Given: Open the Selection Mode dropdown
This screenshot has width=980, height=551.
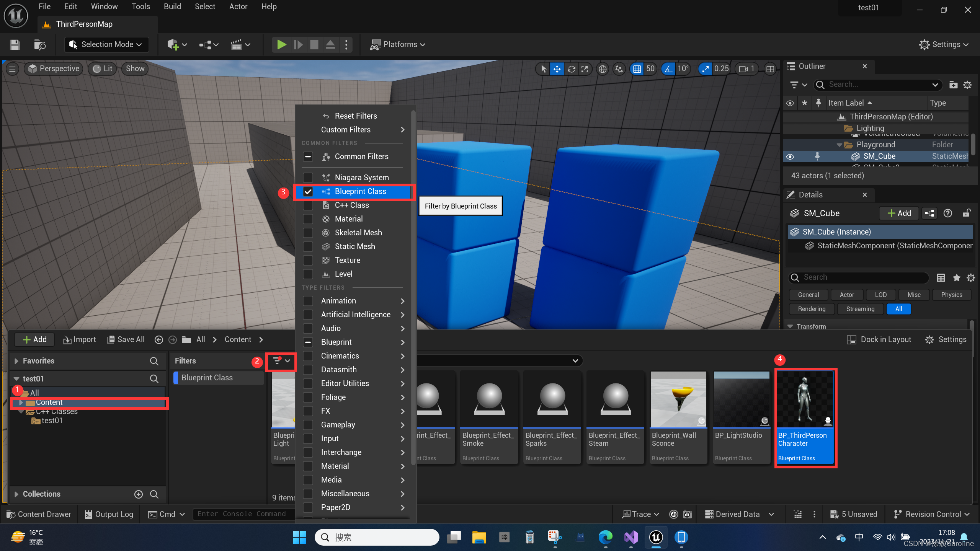Looking at the screenshot, I should tap(106, 44).
